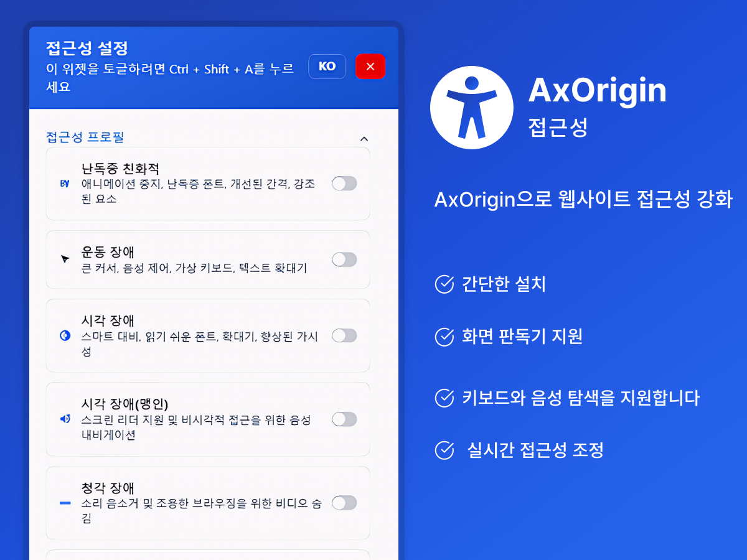
Task: Click the 접근성 설정 panel title
Action: pos(87,48)
